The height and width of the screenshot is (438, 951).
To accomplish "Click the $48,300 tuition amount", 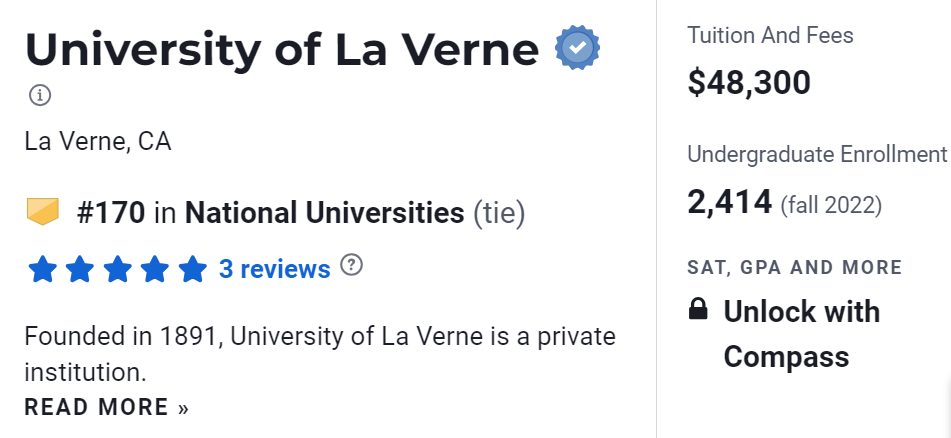I will tap(749, 83).
